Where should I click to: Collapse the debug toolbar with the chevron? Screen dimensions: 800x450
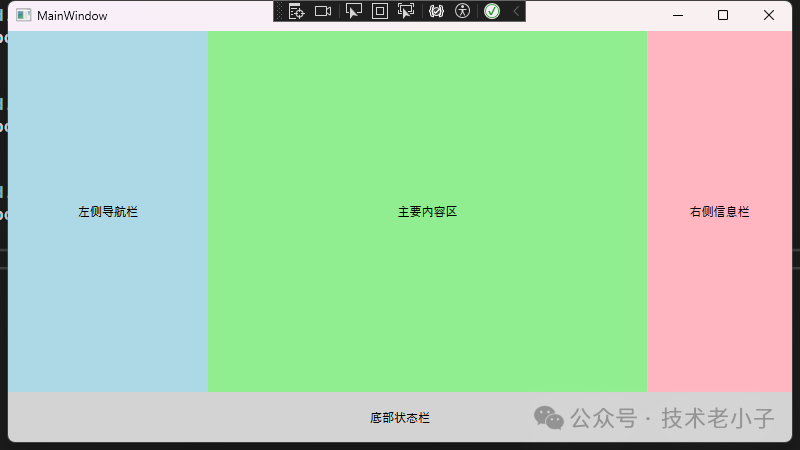(516, 11)
